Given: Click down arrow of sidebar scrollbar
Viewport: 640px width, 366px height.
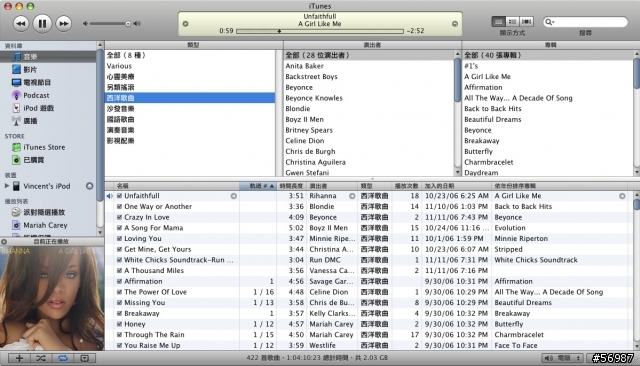Looking at the screenshot, I should 100,232.
